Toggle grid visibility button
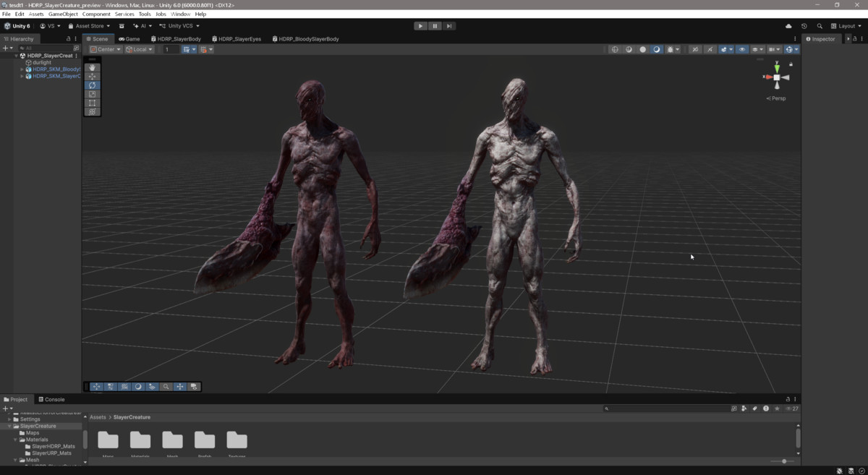This screenshot has width=868, height=475. coord(186,50)
